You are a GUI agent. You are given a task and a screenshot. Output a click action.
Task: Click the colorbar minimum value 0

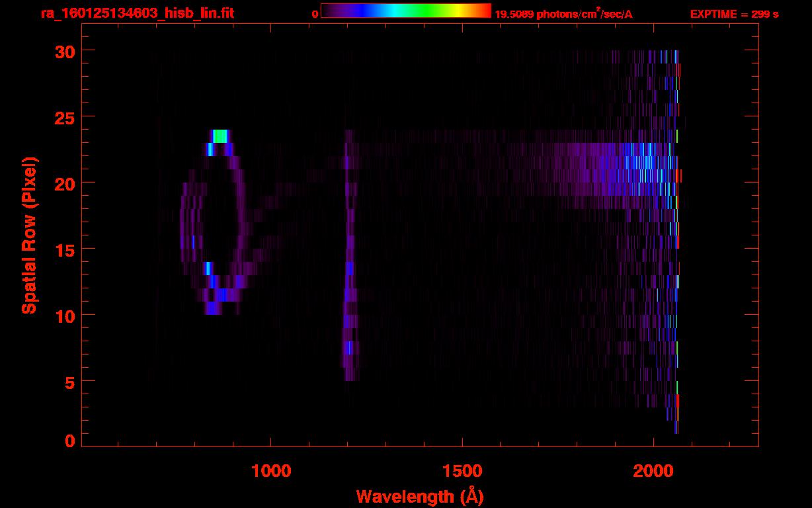coord(315,15)
